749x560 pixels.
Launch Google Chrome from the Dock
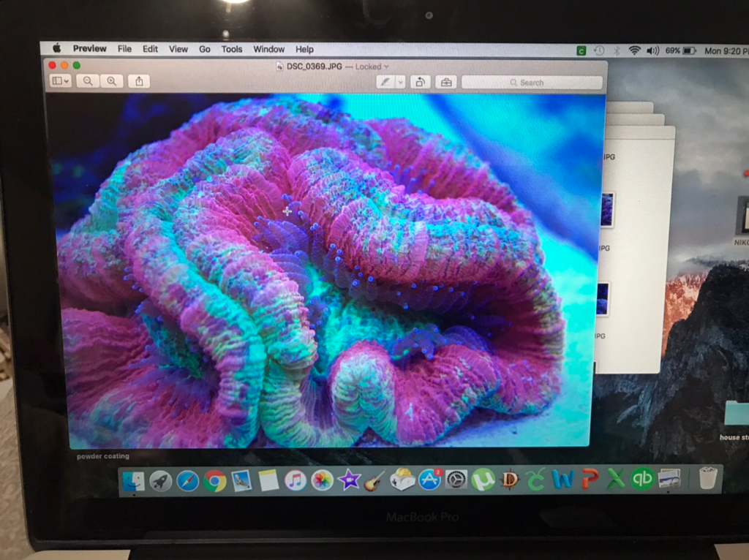[215, 480]
